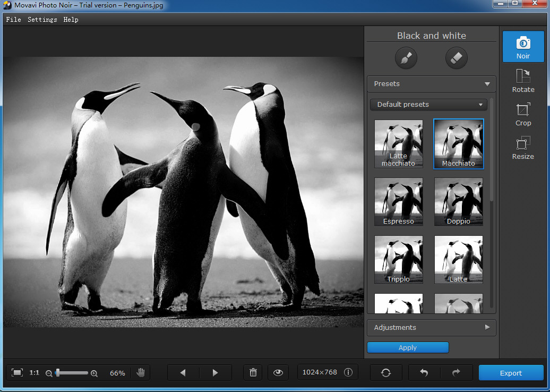Toggle the eye preview of original
The width and height of the screenshot is (550, 392).
pos(278,372)
